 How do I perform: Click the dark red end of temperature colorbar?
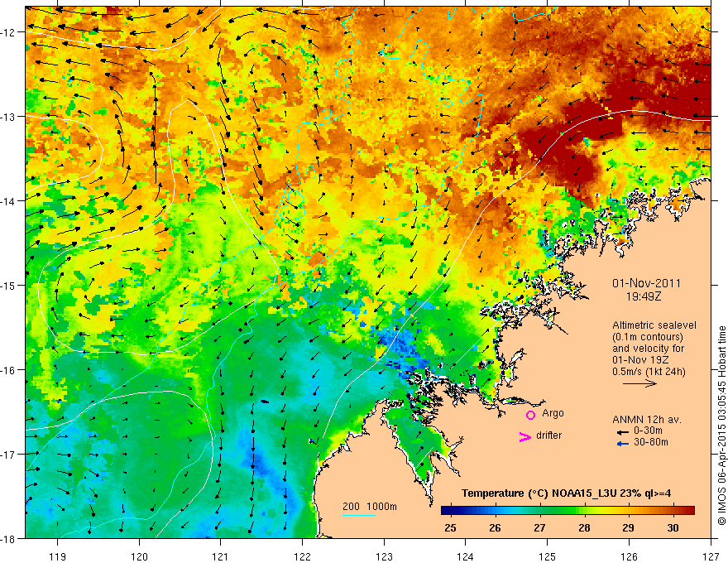coord(689,511)
